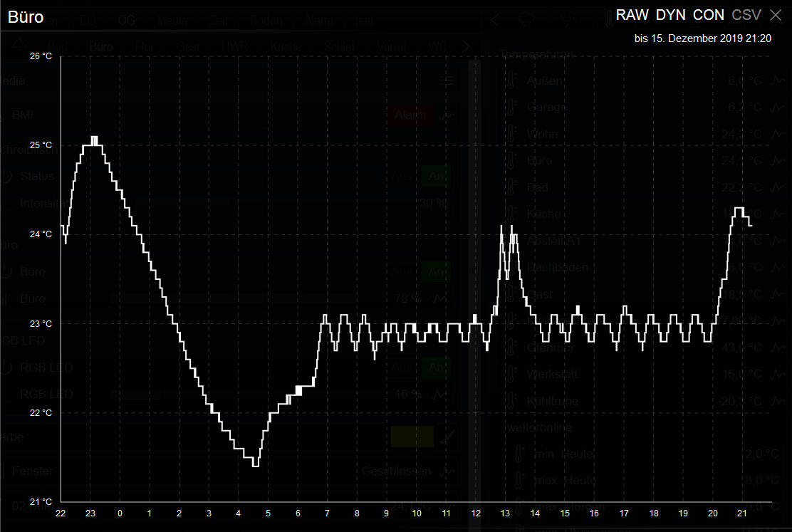The height and width of the screenshot is (532, 792).
Task: Expand room tabs with right chevron
Action: (x=466, y=46)
